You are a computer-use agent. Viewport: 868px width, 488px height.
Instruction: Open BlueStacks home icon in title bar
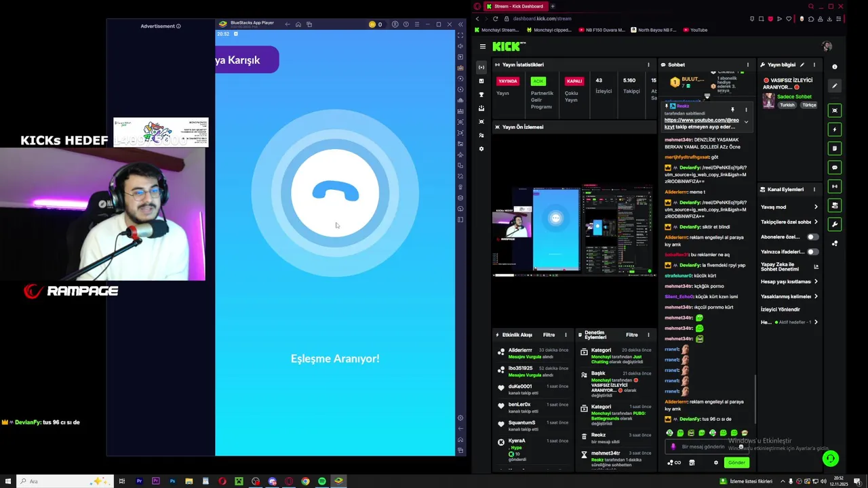click(x=298, y=24)
